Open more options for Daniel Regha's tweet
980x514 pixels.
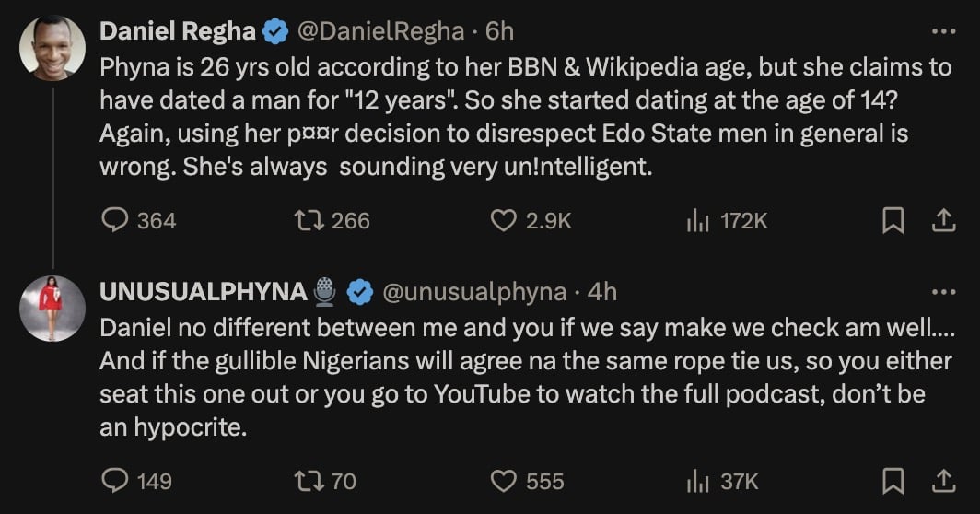tap(943, 31)
